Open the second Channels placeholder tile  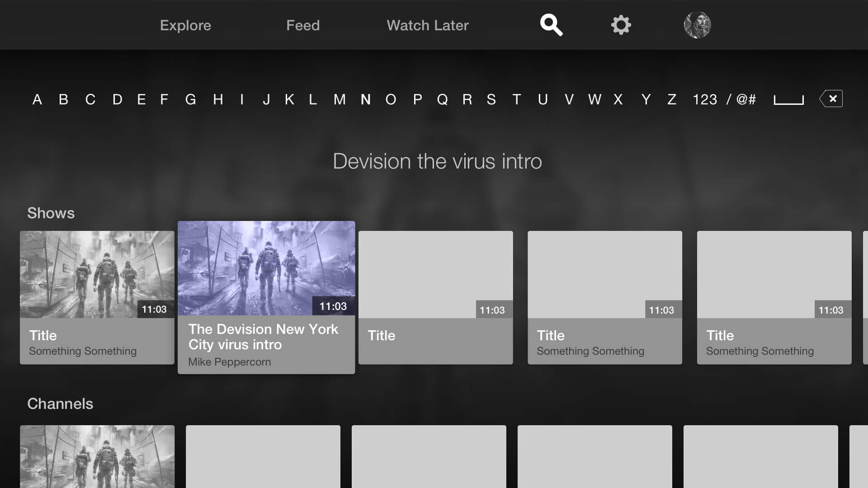263,456
